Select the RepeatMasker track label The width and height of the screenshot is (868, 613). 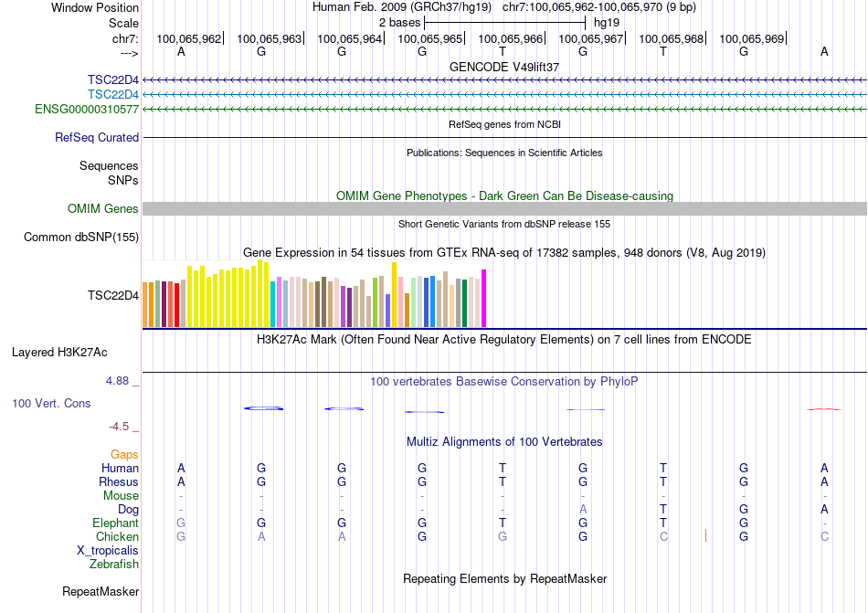[x=101, y=591]
